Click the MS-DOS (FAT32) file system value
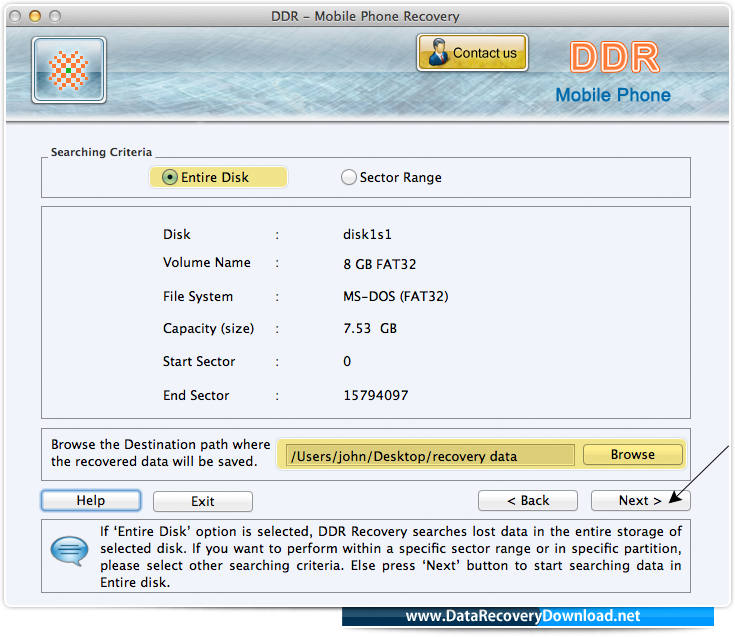The image size is (735, 637). click(x=396, y=296)
